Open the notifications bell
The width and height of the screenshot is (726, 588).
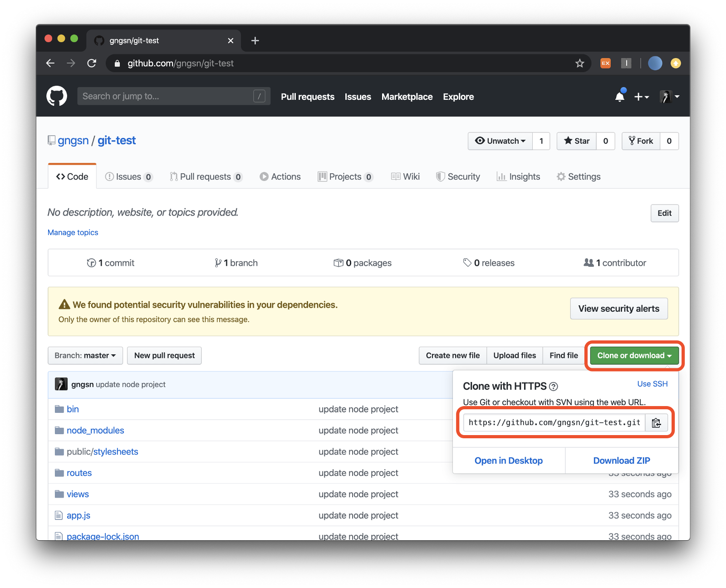point(620,96)
